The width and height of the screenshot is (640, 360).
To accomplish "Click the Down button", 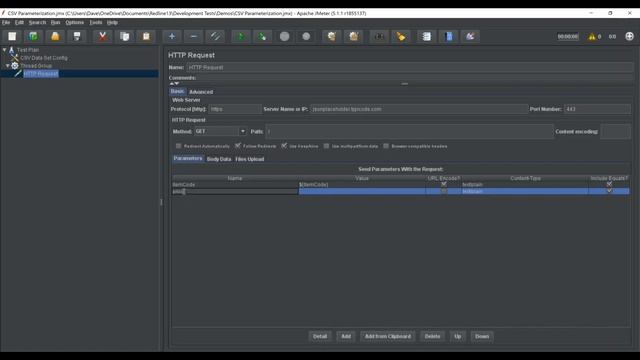I will (x=482, y=336).
